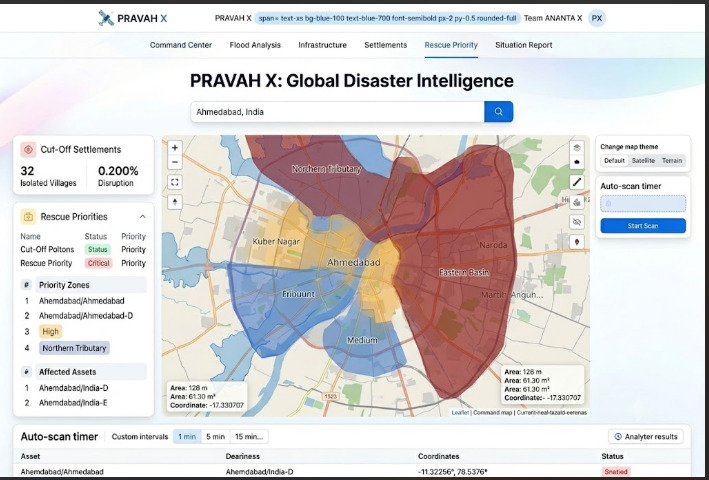Focus the Ahmedabad, India search field
Screen dimensions: 709x480
coord(337,112)
